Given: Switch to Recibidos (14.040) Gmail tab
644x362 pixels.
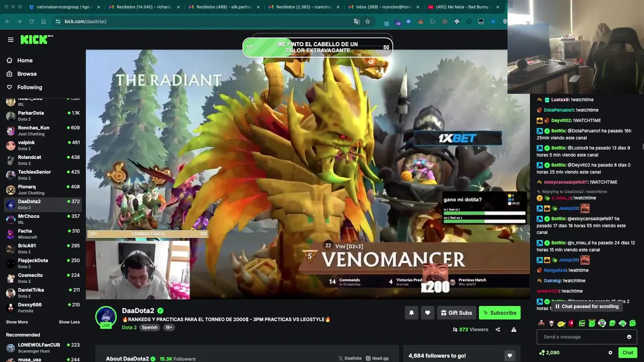Looking at the screenshot, I should tap(143, 7).
